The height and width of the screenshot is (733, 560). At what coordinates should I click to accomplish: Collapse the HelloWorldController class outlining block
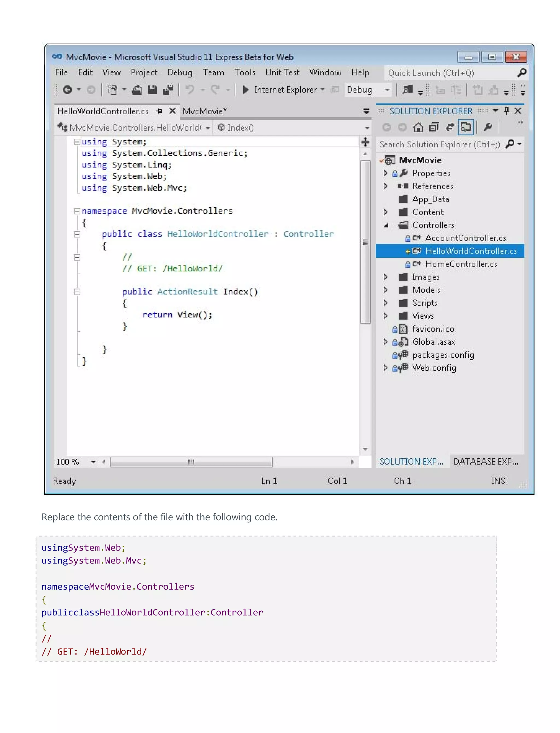pos(77,234)
